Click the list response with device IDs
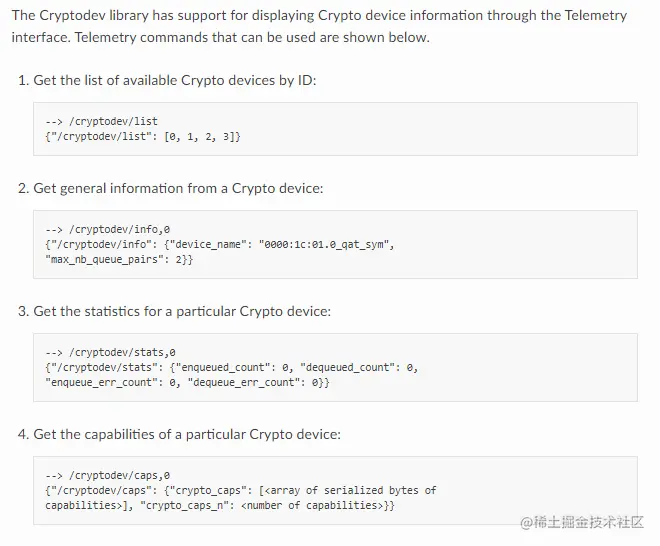The height and width of the screenshot is (546, 660). 143,135
